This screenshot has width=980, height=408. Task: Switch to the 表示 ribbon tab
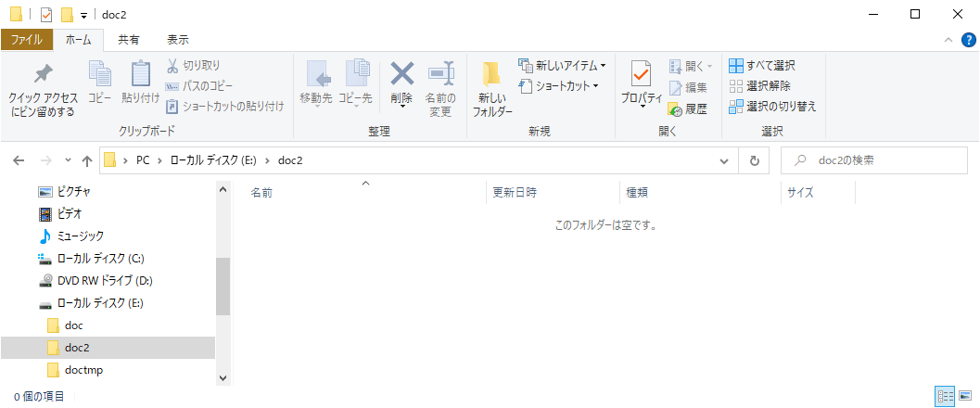click(x=177, y=40)
